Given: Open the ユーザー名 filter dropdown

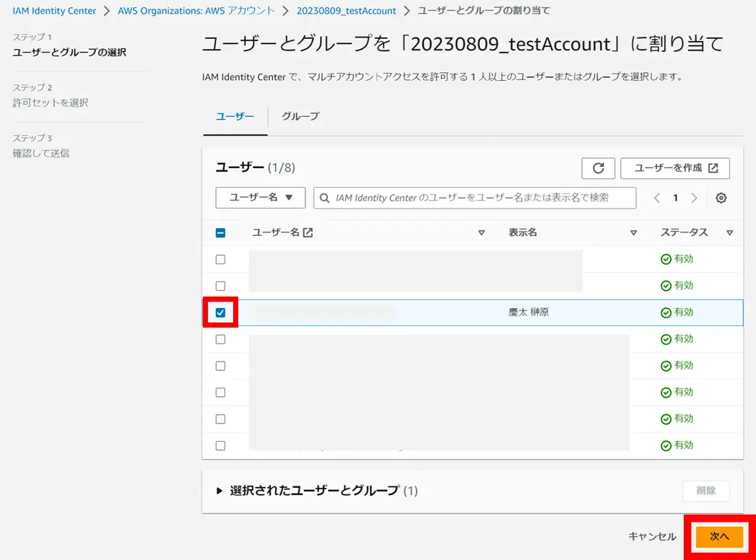Looking at the screenshot, I should (x=261, y=198).
